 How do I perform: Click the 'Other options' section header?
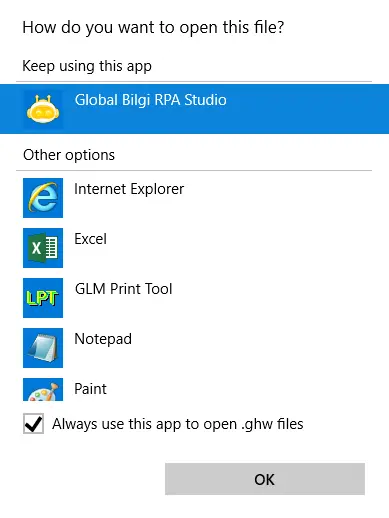pyautogui.click(x=69, y=155)
